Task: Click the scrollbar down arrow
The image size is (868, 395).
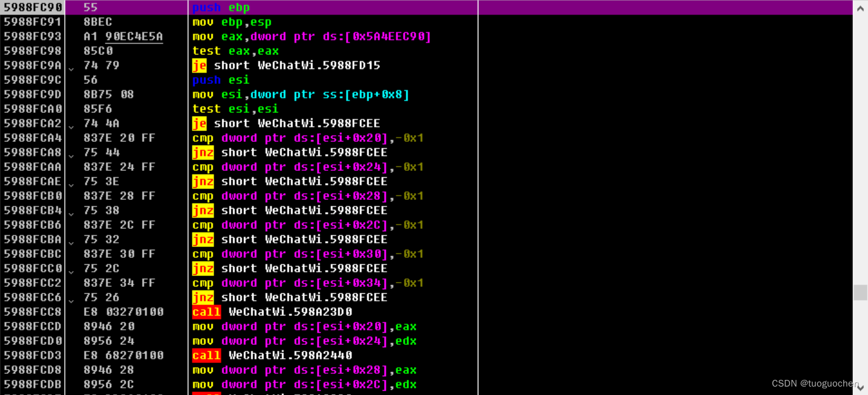Action: pyautogui.click(x=860, y=387)
